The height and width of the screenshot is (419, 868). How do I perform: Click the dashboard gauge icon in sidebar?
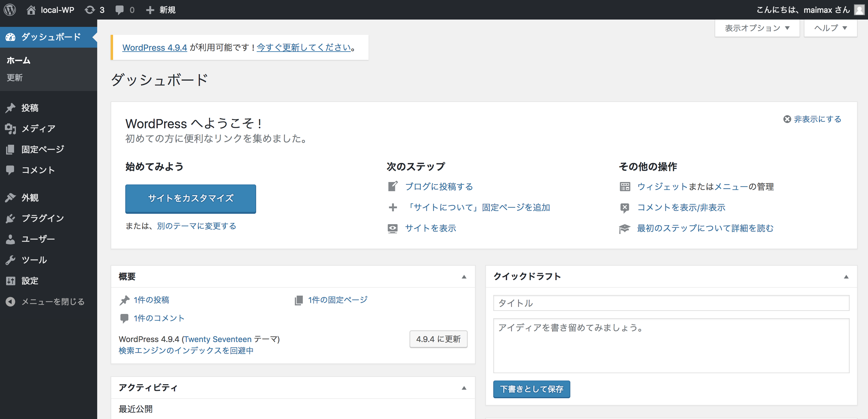pos(10,37)
